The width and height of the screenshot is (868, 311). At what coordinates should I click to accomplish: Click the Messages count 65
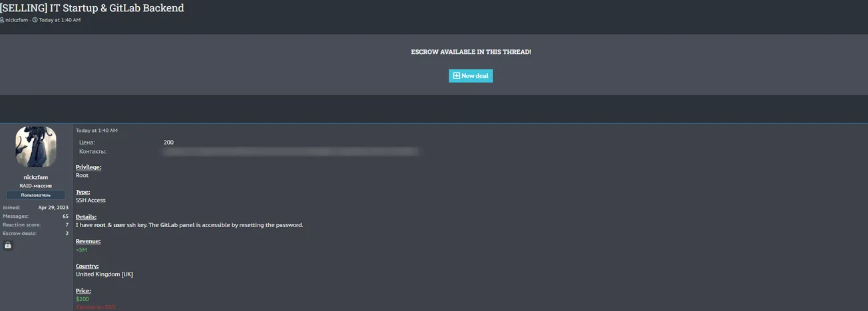65,216
